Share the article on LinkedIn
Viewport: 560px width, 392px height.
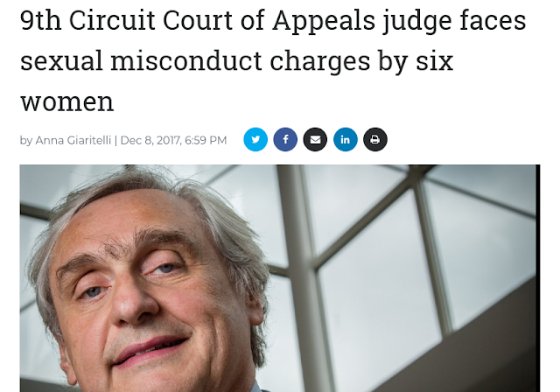point(346,139)
